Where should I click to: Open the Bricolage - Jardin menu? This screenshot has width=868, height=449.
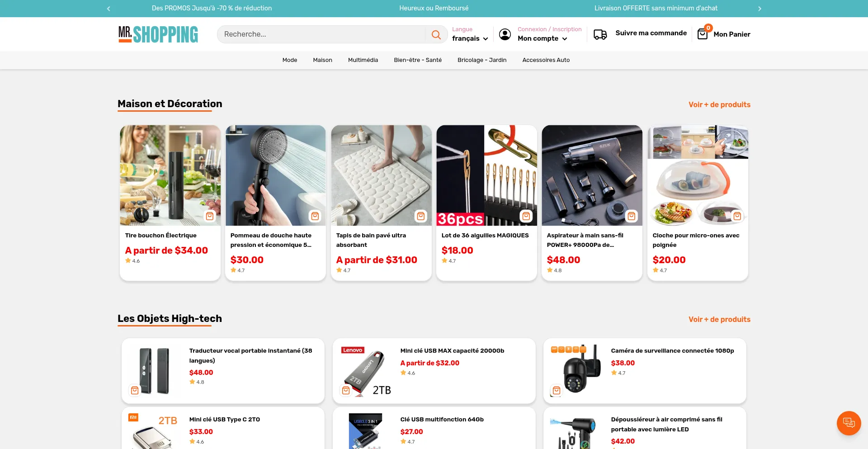[482, 60]
